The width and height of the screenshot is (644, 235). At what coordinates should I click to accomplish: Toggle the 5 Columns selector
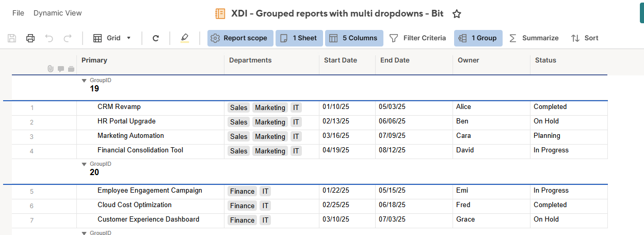click(353, 38)
